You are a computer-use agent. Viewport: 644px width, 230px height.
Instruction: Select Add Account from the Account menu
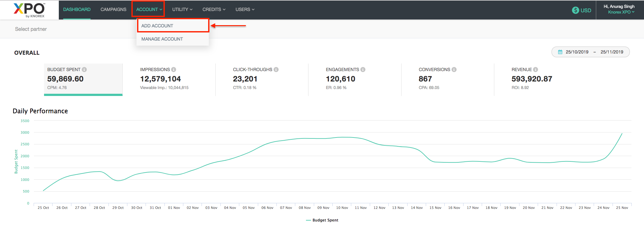coord(157,26)
